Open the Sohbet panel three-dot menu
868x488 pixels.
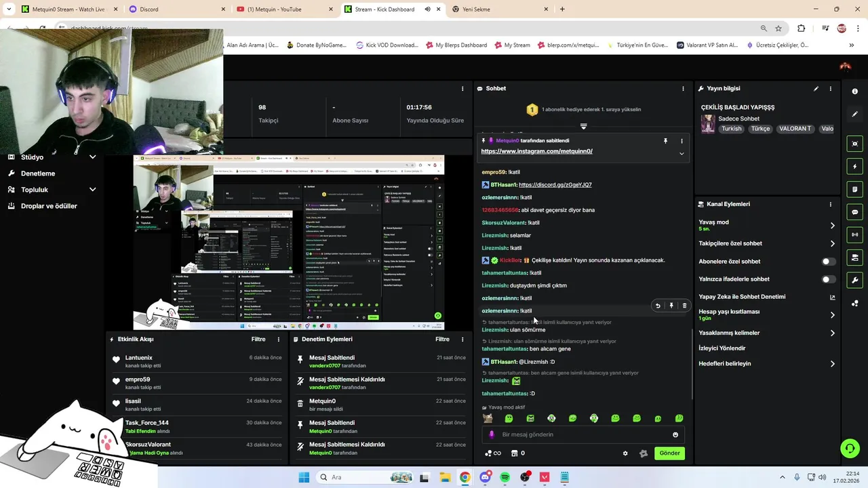[683, 89]
